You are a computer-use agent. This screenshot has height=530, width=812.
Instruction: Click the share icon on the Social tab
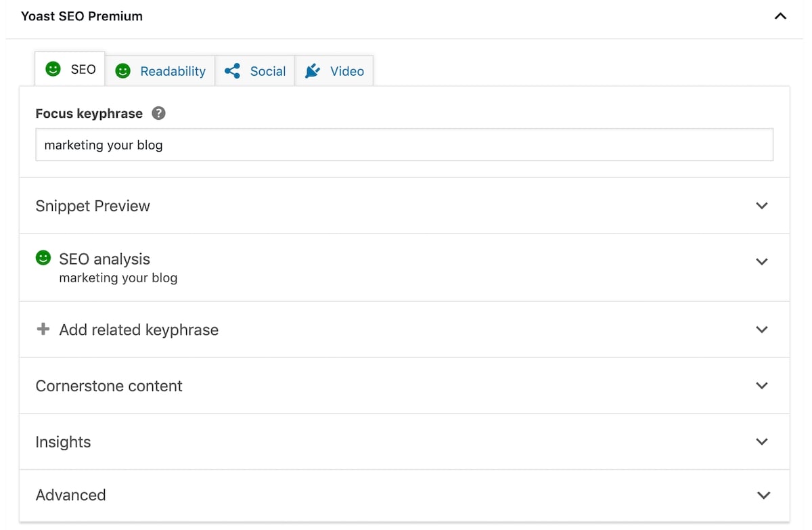tap(232, 70)
